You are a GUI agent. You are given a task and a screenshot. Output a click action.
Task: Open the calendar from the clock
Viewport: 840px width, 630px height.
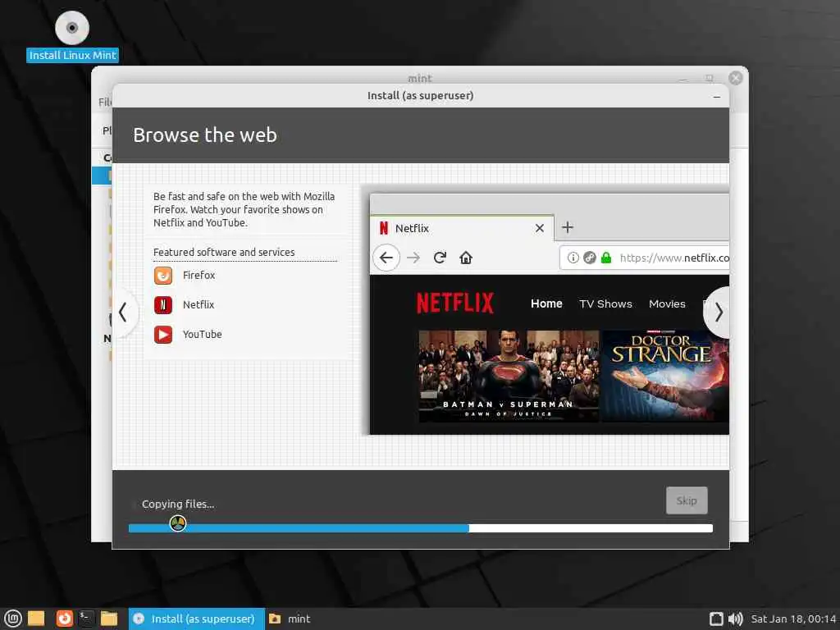tap(793, 619)
